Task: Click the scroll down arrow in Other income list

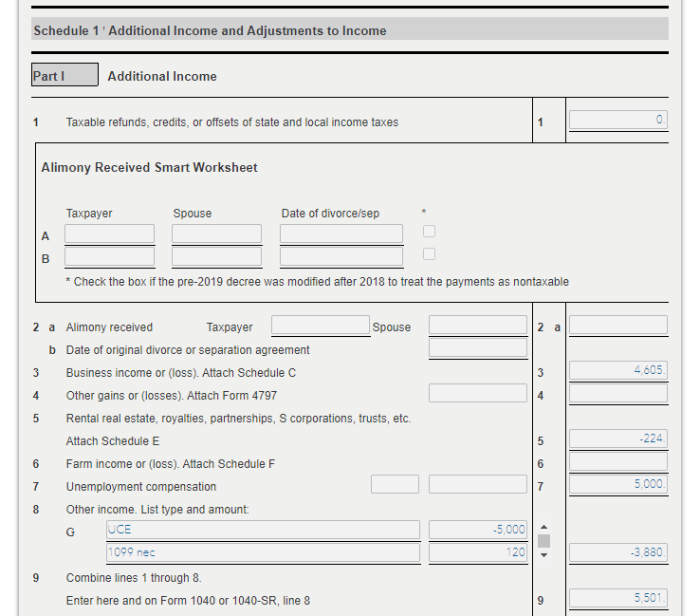Action: (x=543, y=555)
